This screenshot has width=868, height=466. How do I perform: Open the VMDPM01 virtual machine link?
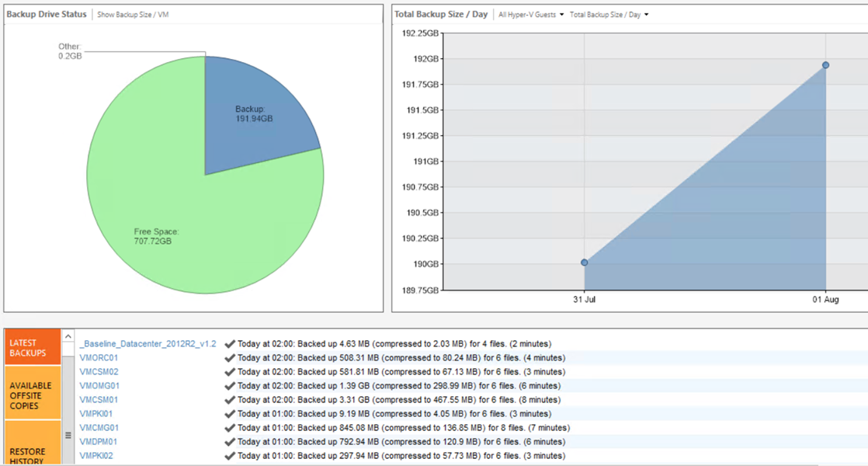click(x=99, y=442)
